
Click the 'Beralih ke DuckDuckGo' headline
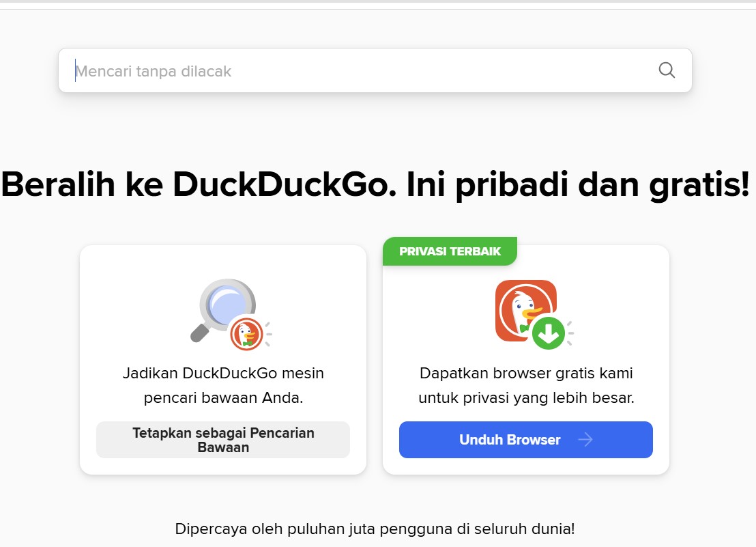coord(375,185)
